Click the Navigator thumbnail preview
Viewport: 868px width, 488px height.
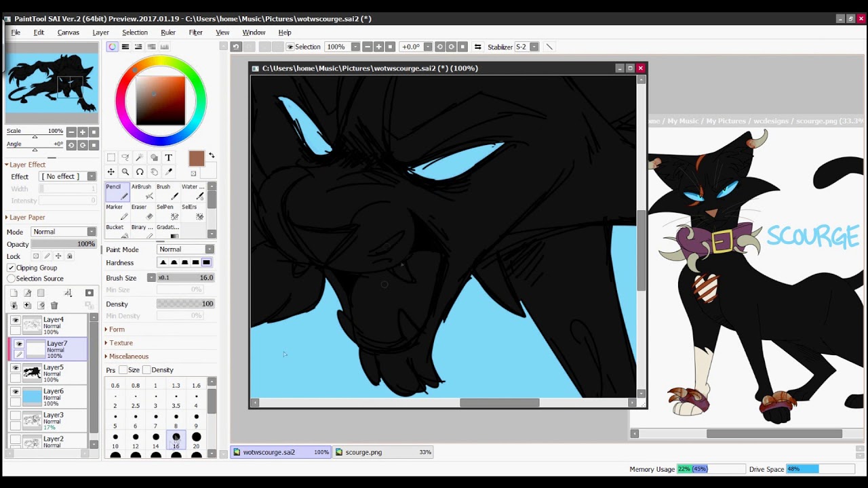52,83
